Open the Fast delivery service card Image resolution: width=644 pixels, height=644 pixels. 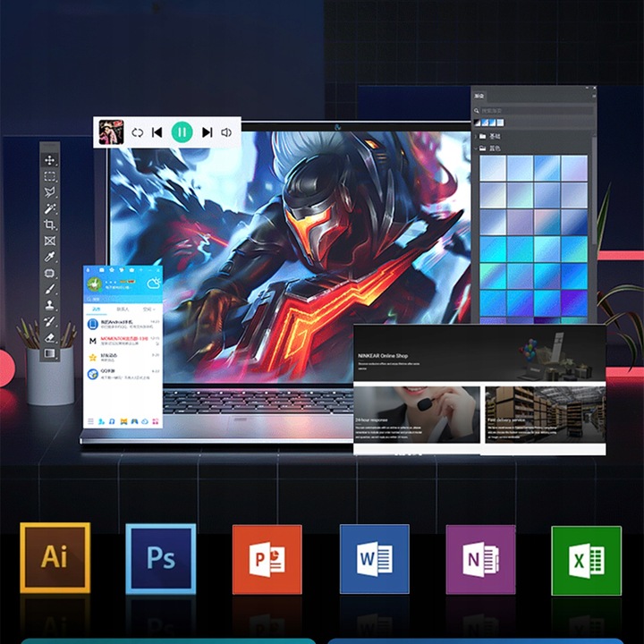coord(545,414)
